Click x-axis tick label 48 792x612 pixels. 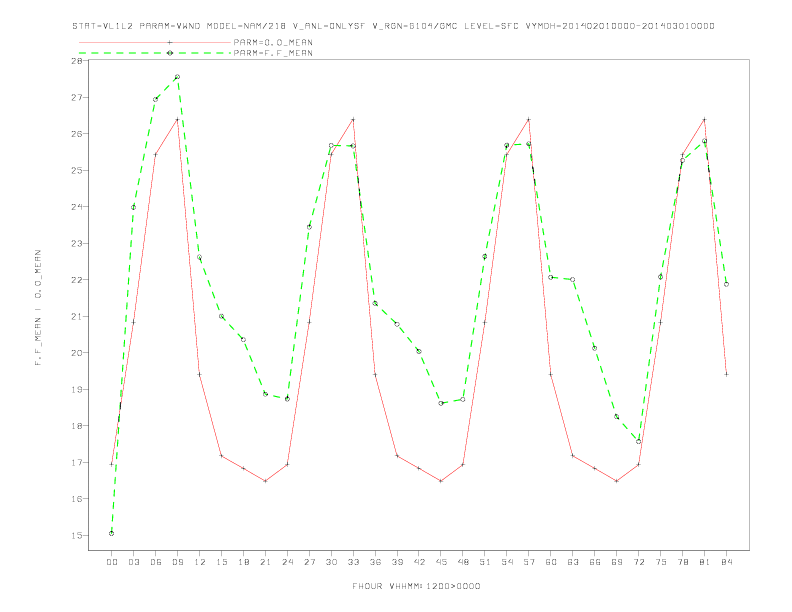click(463, 562)
